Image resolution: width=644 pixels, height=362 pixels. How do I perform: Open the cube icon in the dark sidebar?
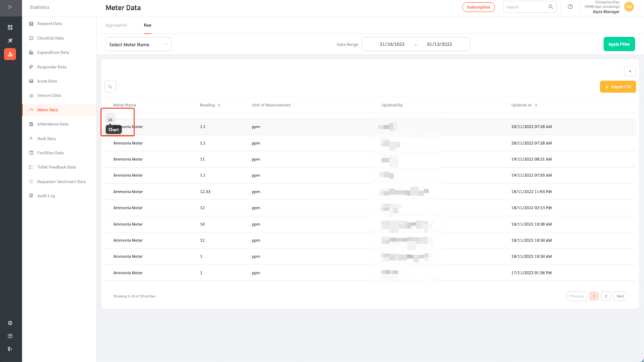tap(10, 336)
